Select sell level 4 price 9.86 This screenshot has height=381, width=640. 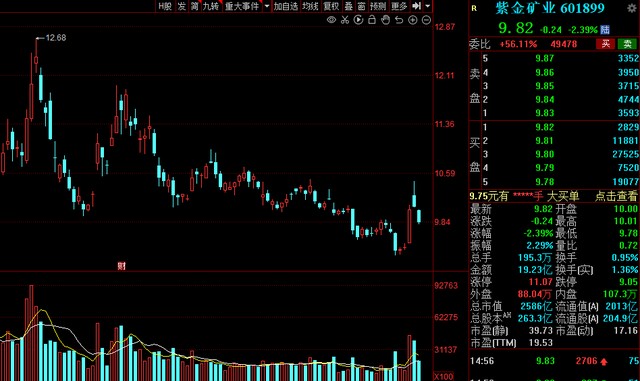click(x=544, y=72)
